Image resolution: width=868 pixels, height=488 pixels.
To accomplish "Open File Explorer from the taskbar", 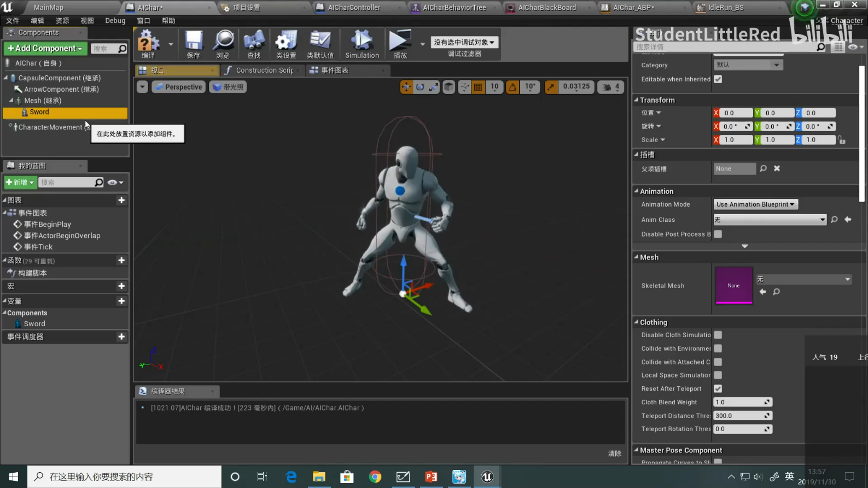I will point(319,477).
